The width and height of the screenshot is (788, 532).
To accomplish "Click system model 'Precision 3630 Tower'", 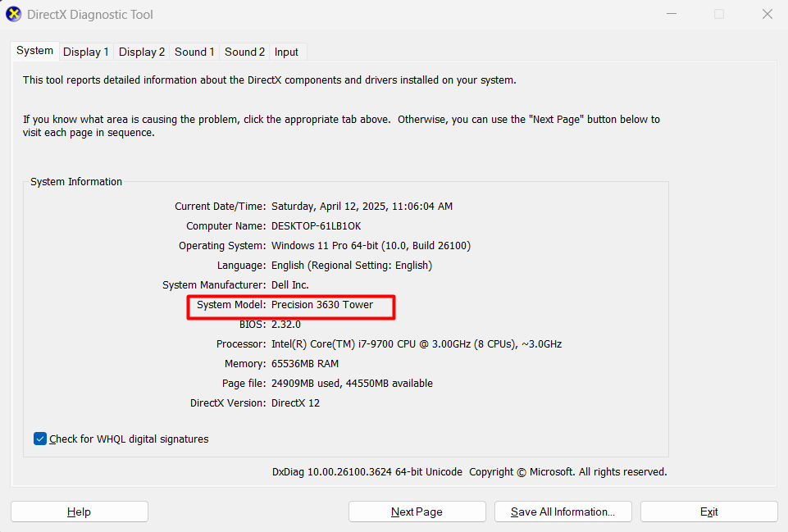I will [x=322, y=304].
